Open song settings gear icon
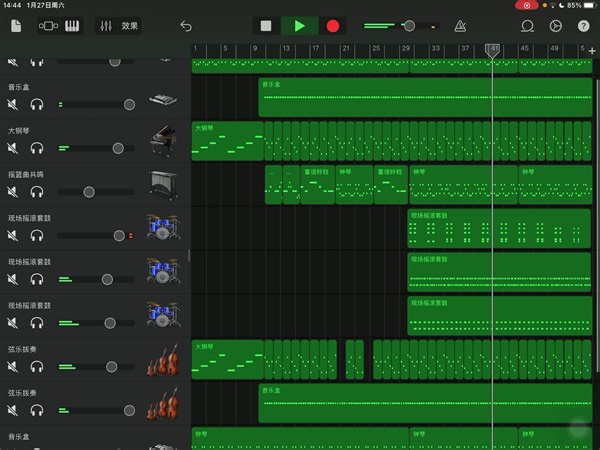The height and width of the screenshot is (450, 600). click(x=555, y=26)
